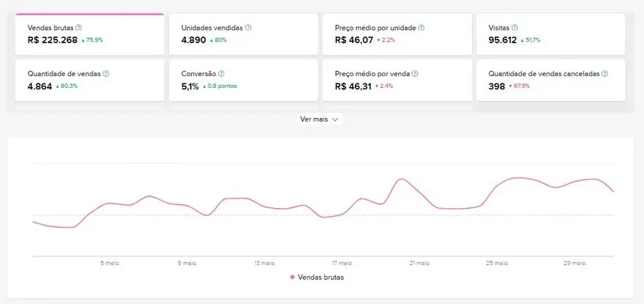Click the 5 maio axis label
644x304 pixels.
tap(110, 263)
